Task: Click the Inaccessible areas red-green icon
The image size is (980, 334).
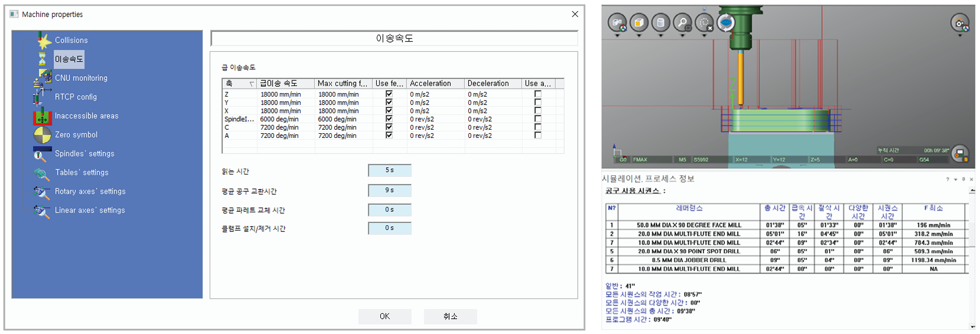Action: [x=42, y=116]
